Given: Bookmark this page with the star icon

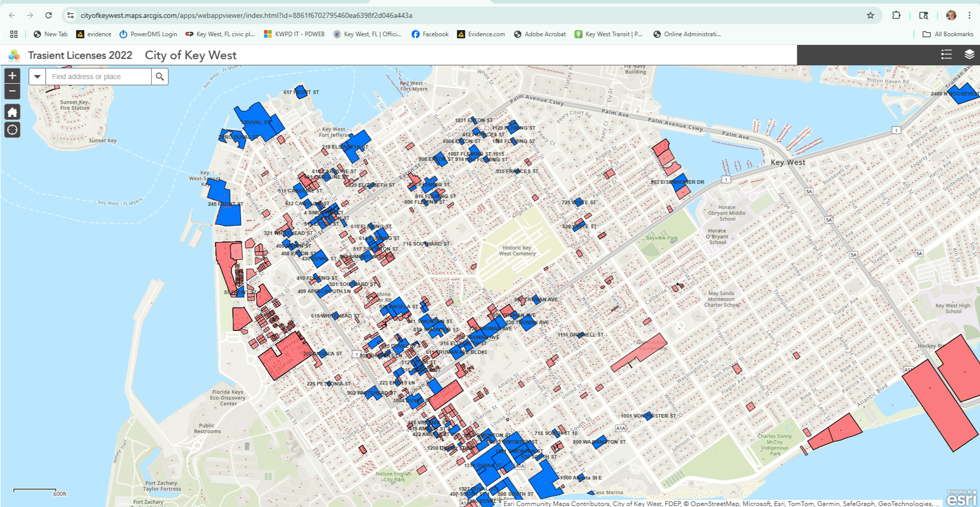Looking at the screenshot, I should point(870,15).
